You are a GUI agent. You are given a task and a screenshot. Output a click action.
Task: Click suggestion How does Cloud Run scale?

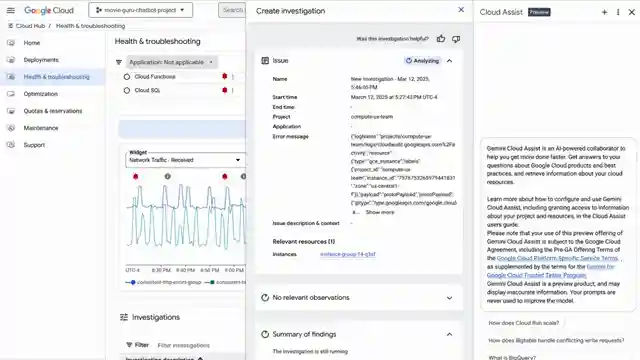524,323
